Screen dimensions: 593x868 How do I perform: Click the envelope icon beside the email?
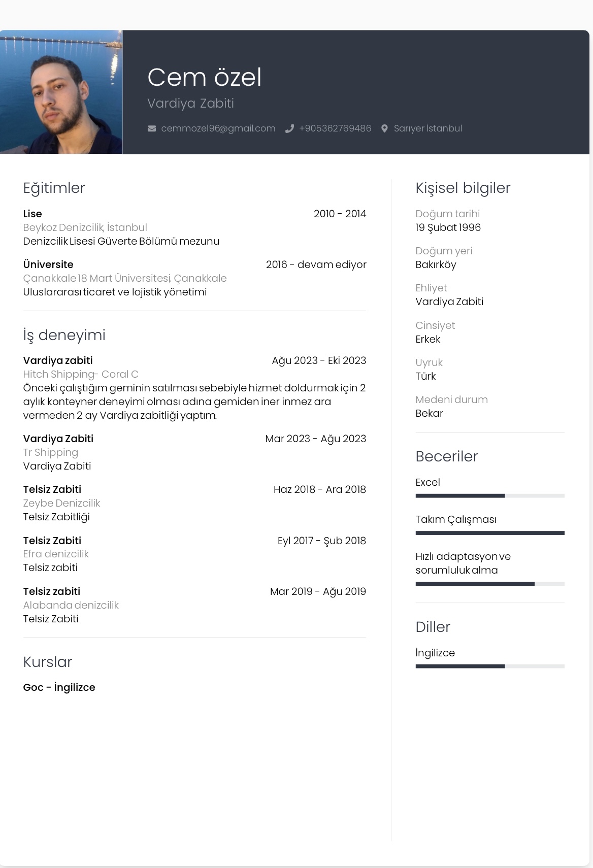[151, 129]
